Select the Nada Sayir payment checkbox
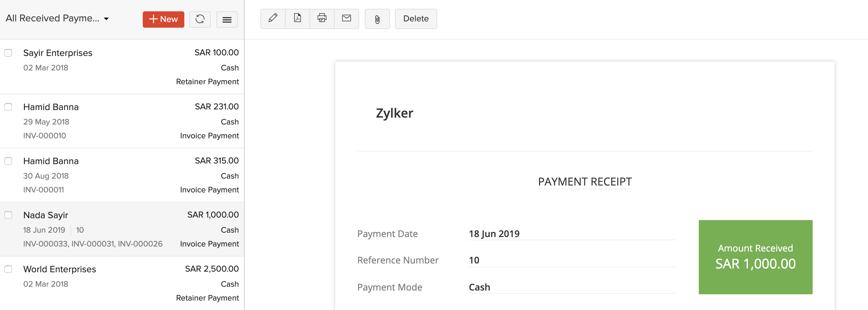 (8, 215)
